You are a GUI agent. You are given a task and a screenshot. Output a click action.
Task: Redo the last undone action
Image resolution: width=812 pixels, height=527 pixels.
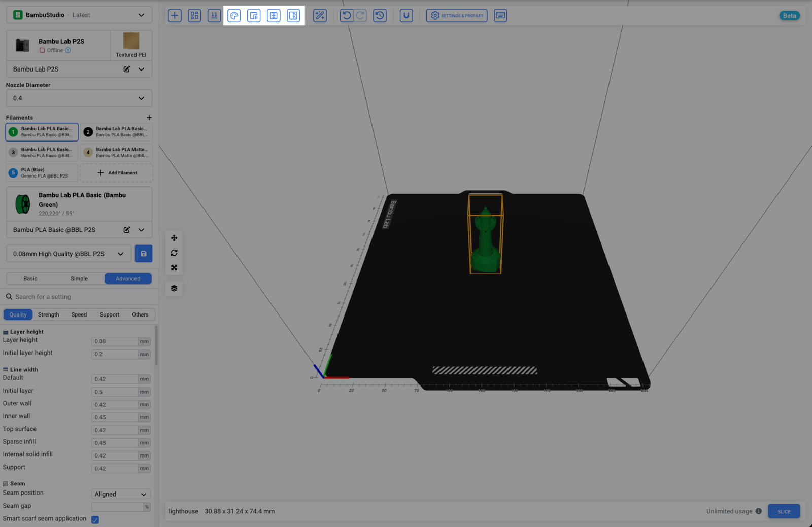click(360, 16)
